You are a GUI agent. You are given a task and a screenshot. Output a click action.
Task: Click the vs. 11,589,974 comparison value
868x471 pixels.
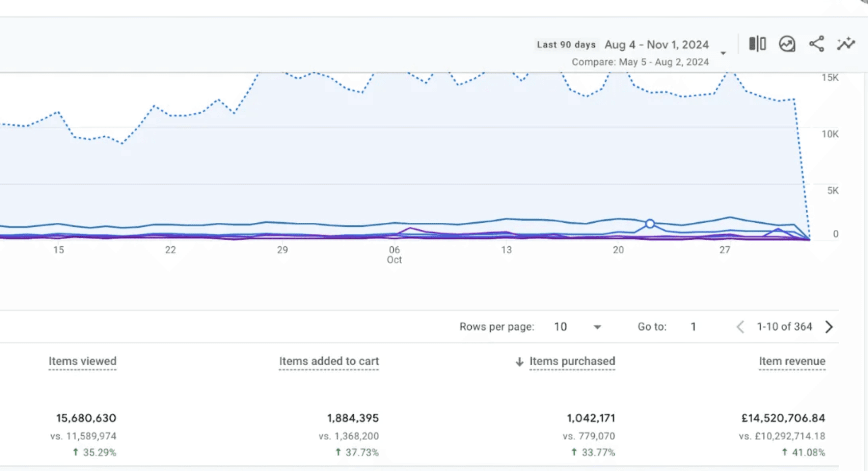pos(83,436)
